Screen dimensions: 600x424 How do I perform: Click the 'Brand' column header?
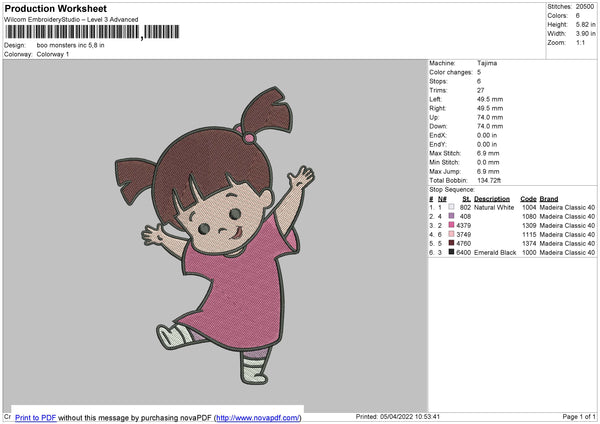click(549, 199)
